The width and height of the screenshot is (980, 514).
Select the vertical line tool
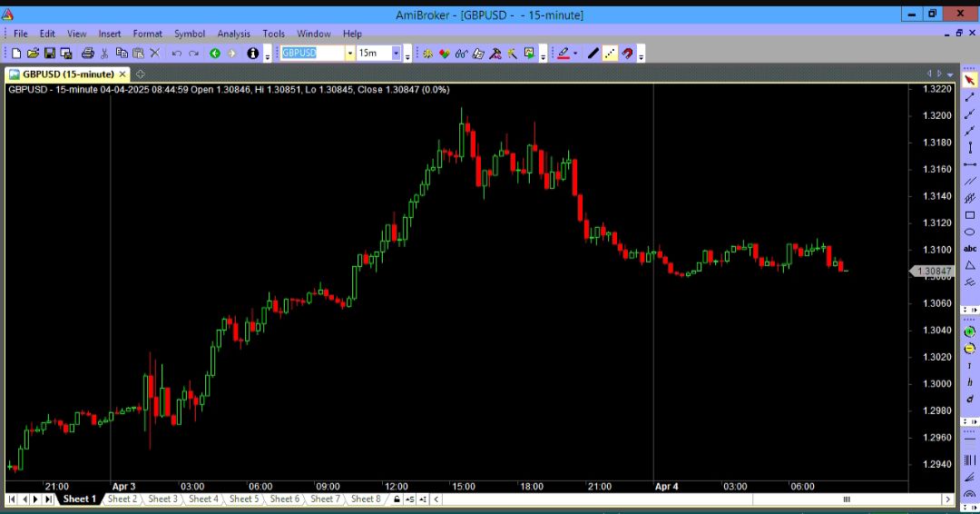[x=969, y=148]
